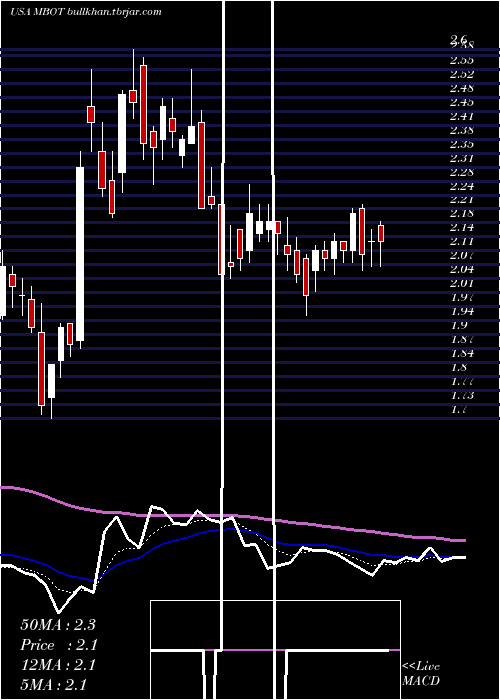Click the 2.52 price axis label
The width and height of the screenshot is (500, 700).
point(462,74)
